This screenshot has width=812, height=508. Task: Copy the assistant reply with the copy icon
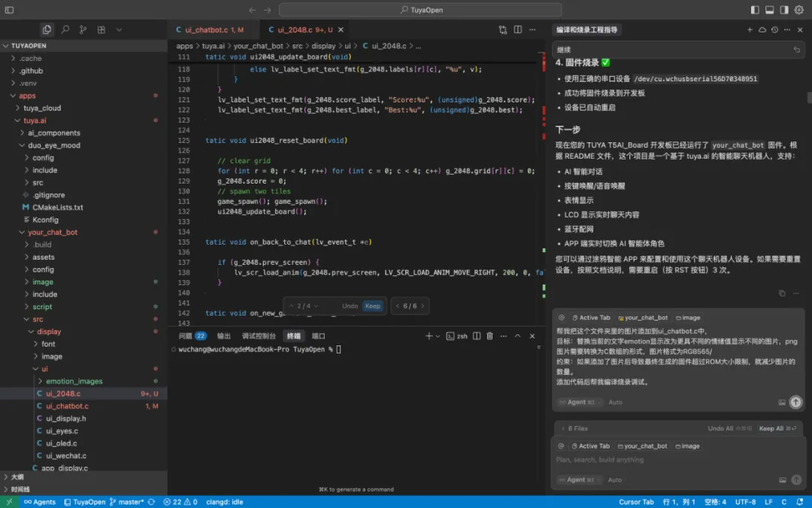point(782,294)
